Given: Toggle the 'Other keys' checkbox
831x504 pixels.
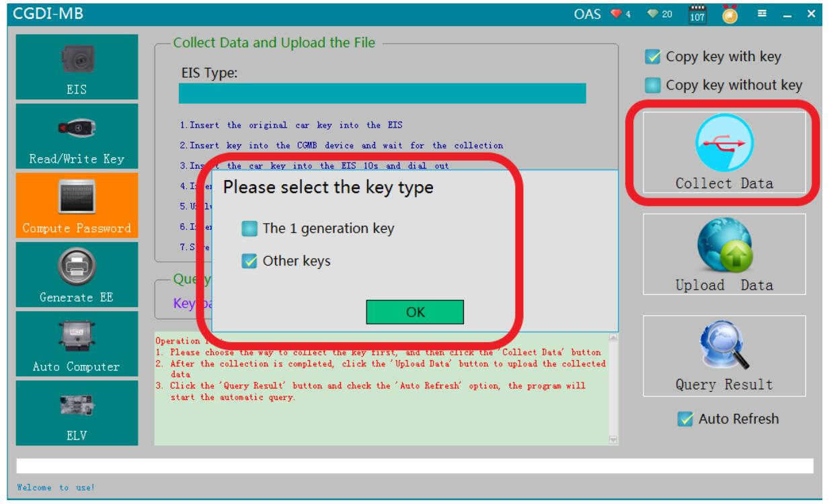Looking at the screenshot, I should 249,261.
